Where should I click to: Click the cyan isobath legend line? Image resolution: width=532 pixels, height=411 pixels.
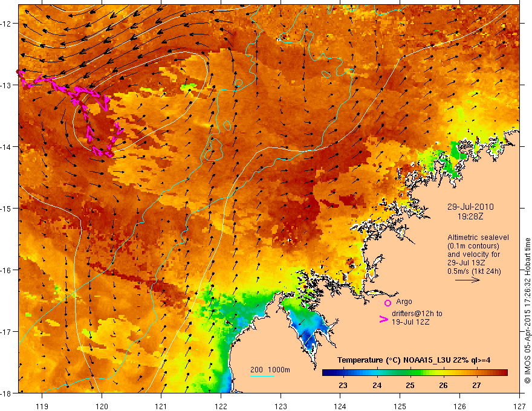[262, 376]
